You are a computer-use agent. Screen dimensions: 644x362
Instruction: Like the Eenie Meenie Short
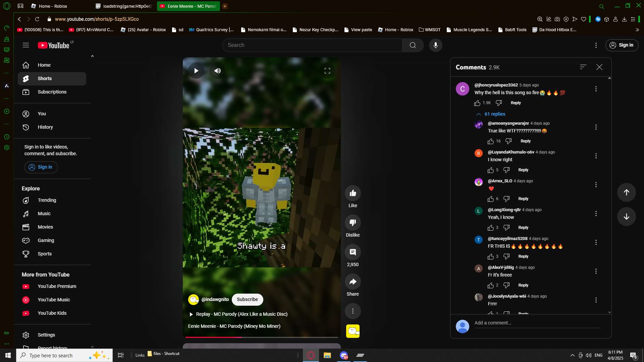[x=353, y=193]
